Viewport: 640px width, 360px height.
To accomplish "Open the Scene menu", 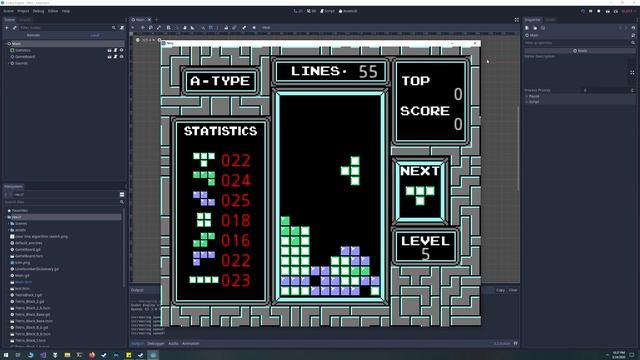I will tap(8, 11).
